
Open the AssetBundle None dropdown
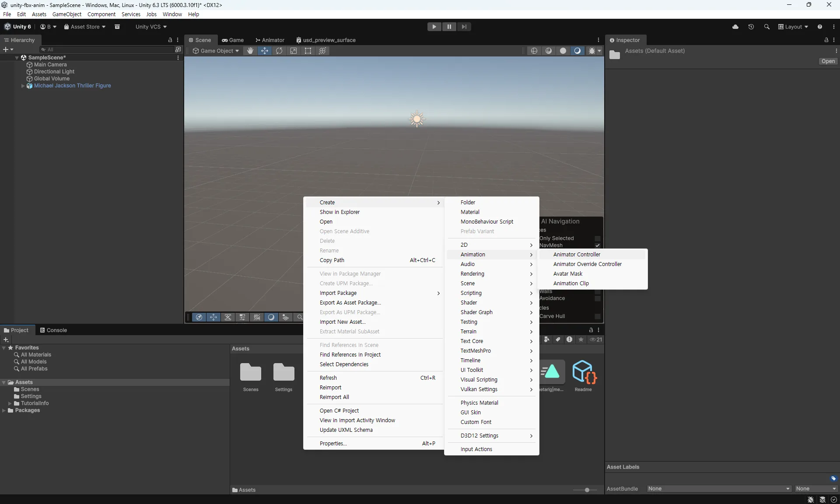719,489
